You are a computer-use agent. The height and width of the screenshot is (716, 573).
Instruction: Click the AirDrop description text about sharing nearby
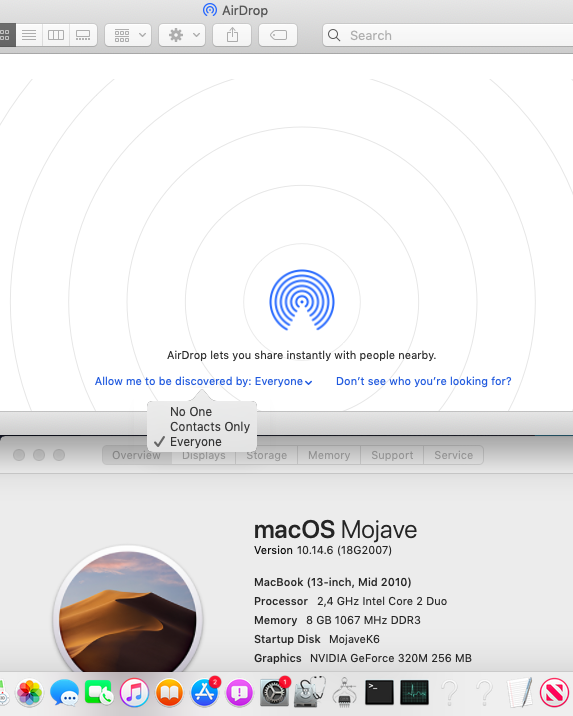301,355
